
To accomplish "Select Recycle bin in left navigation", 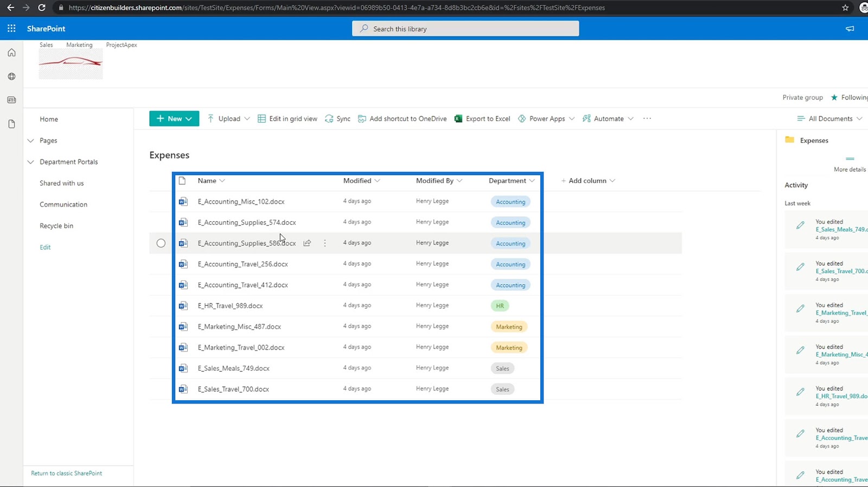I will (x=56, y=226).
